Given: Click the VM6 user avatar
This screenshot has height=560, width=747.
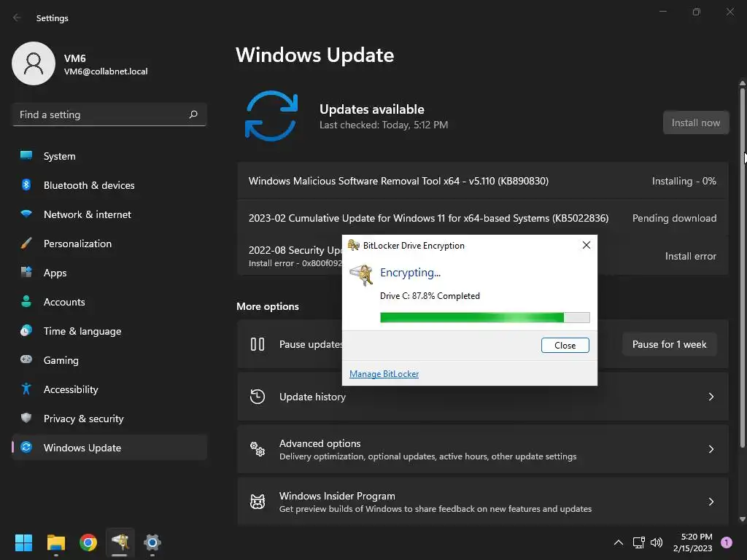Looking at the screenshot, I should pyautogui.click(x=34, y=63).
